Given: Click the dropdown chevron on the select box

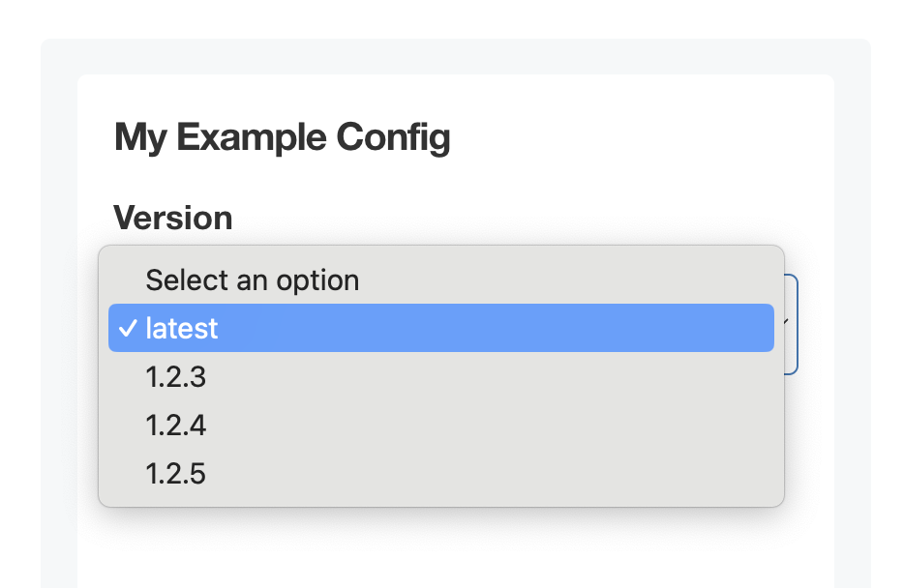Looking at the screenshot, I should (786, 319).
